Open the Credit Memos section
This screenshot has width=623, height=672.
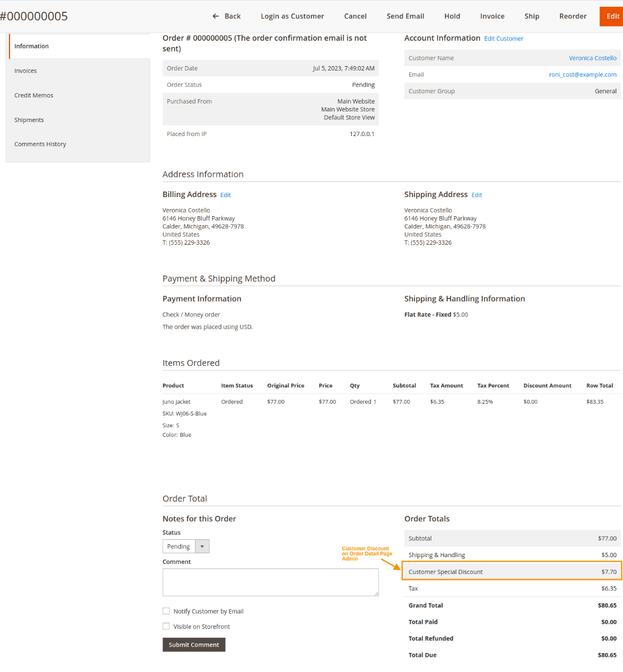click(x=34, y=95)
